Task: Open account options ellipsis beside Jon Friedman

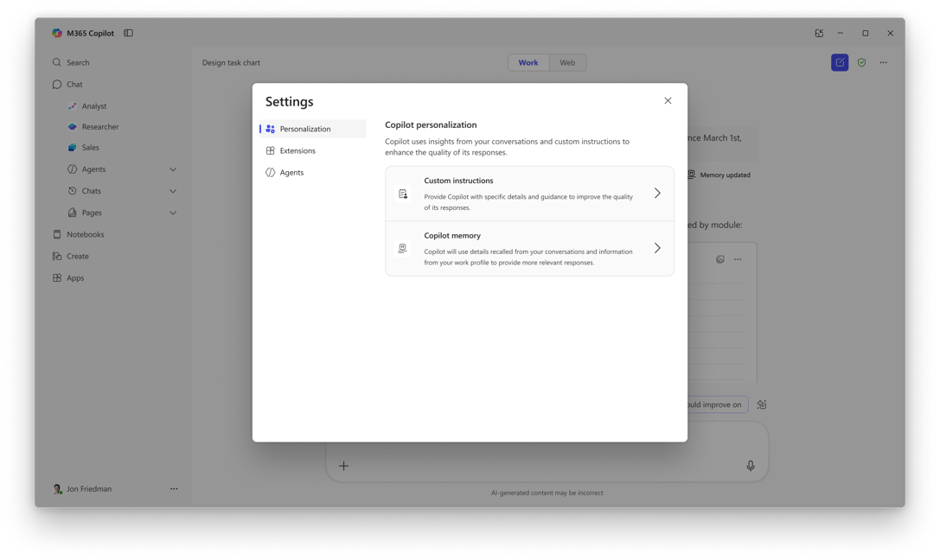Action: [174, 489]
